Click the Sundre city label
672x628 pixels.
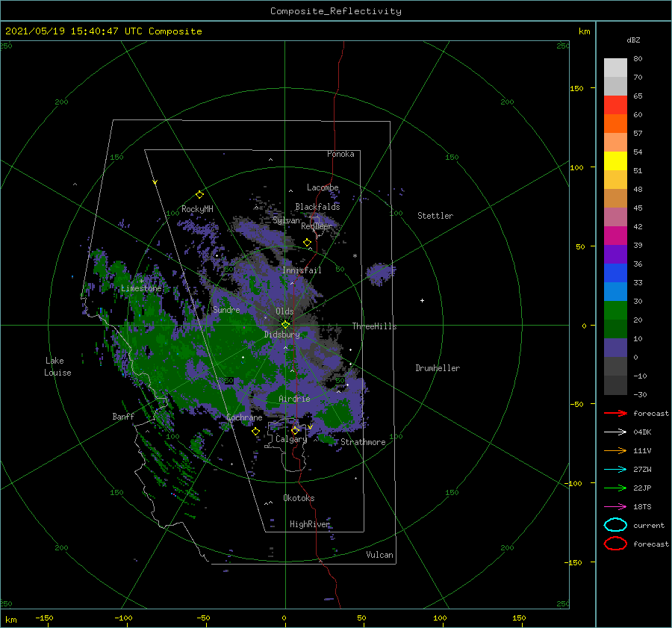(x=226, y=309)
